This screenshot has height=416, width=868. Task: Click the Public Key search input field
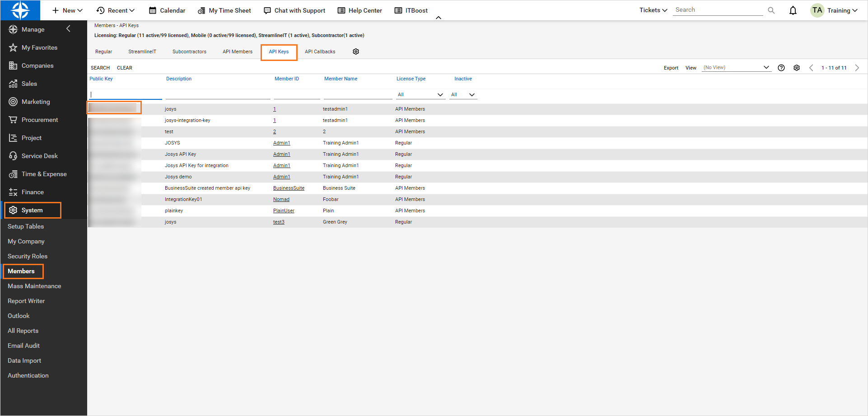pos(125,94)
